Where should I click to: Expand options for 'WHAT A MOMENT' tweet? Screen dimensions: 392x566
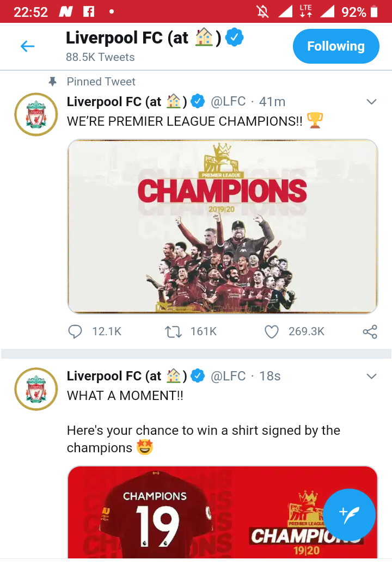pos(371,376)
